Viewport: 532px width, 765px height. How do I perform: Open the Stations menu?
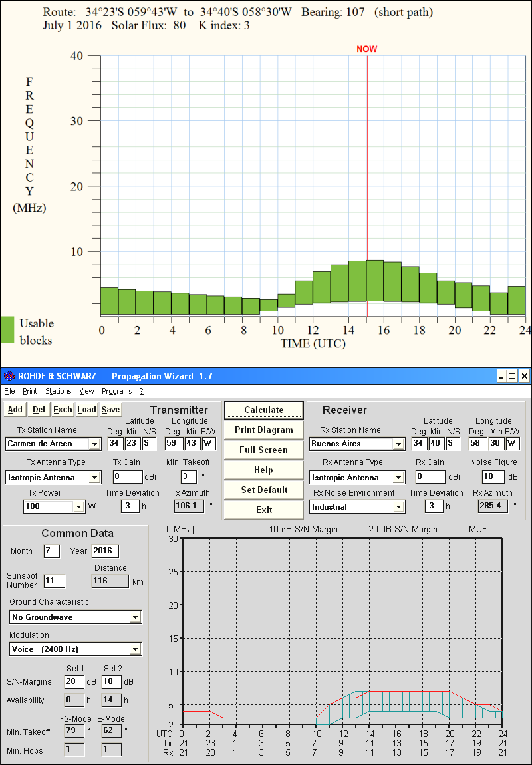[58, 391]
